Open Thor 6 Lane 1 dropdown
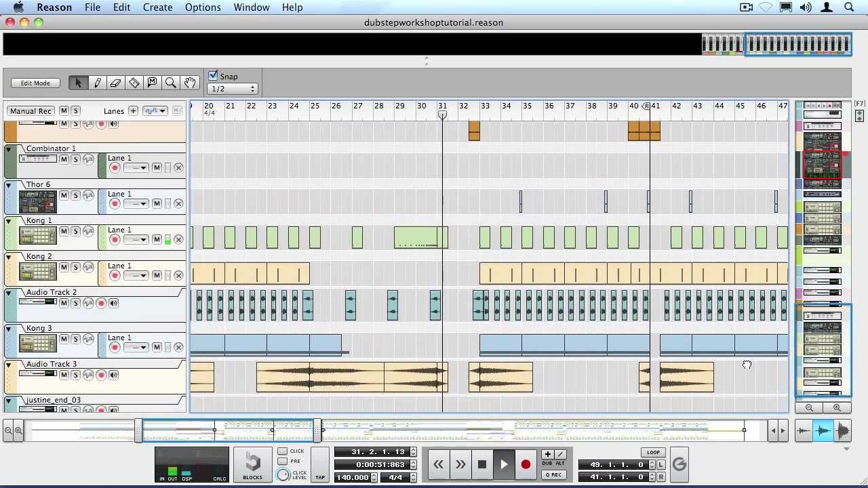The height and width of the screenshot is (488, 868). [135, 203]
